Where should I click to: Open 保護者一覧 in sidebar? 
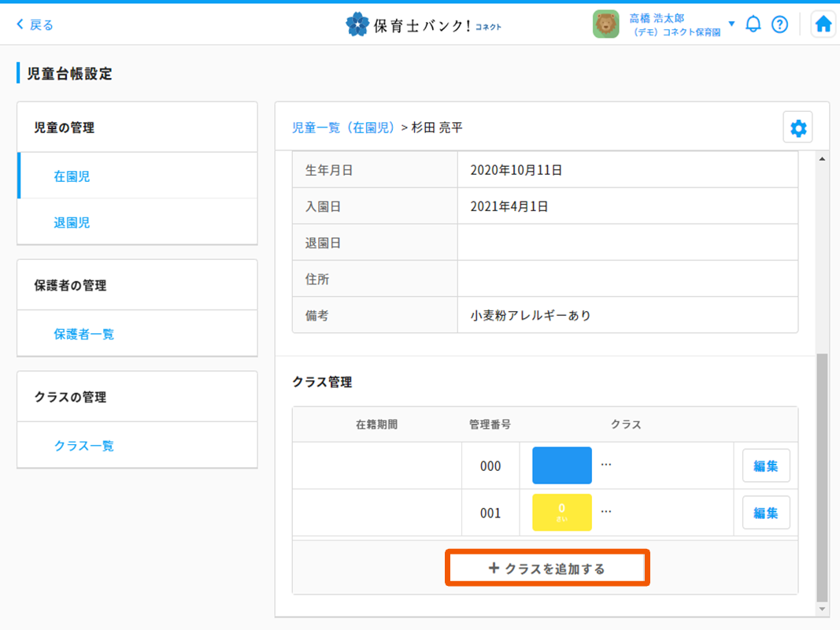pyautogui.click(x=83, y=334)
